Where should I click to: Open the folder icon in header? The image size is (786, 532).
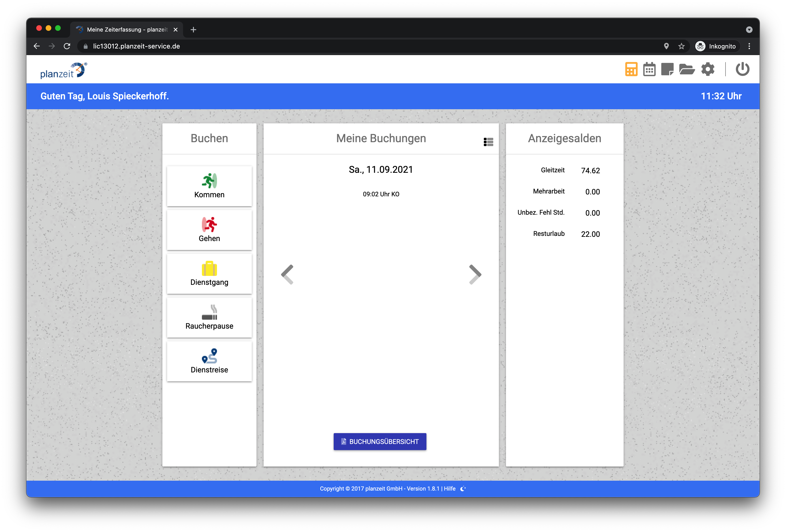point(686,69)
